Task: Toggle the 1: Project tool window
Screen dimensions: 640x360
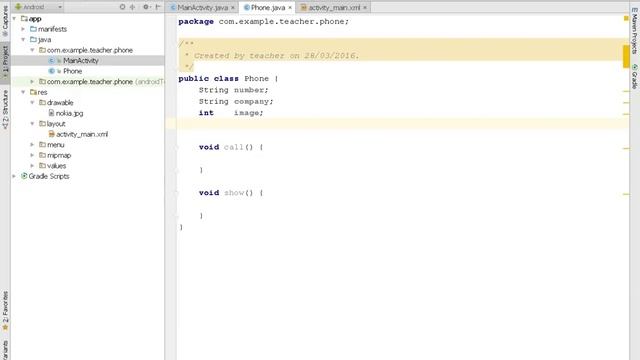Action: tap(5, 62)
